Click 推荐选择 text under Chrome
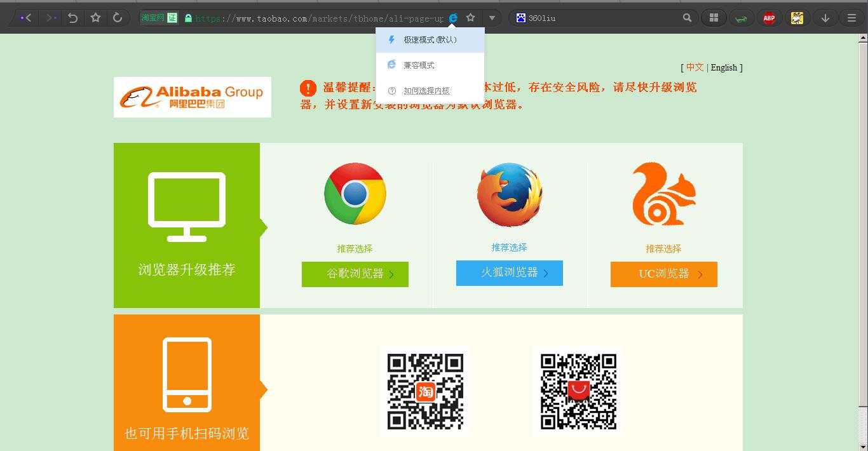This screenshot has height=451, width=868. (355, 248)
